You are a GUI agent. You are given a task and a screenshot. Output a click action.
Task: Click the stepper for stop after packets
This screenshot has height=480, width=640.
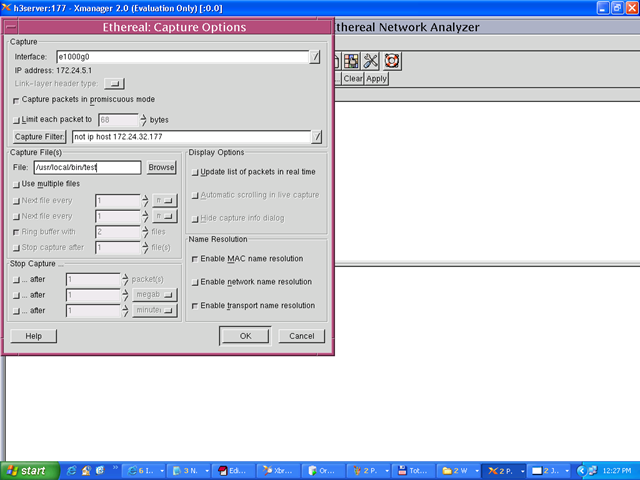(125, 280)
